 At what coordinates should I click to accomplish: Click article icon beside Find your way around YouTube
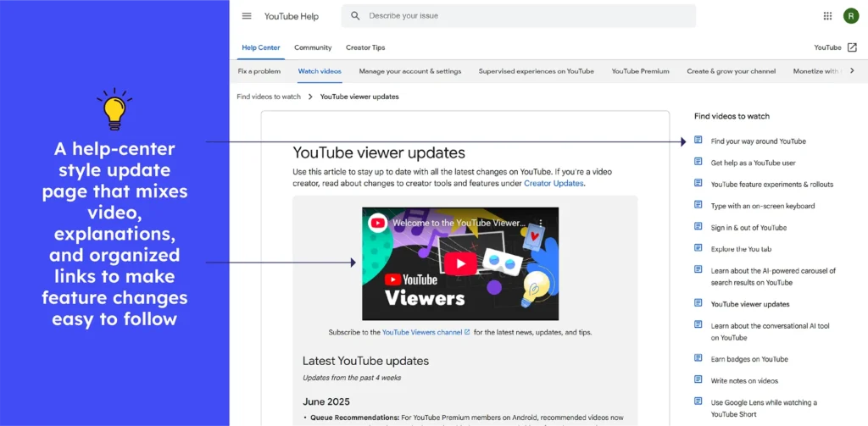pos(698,141)
